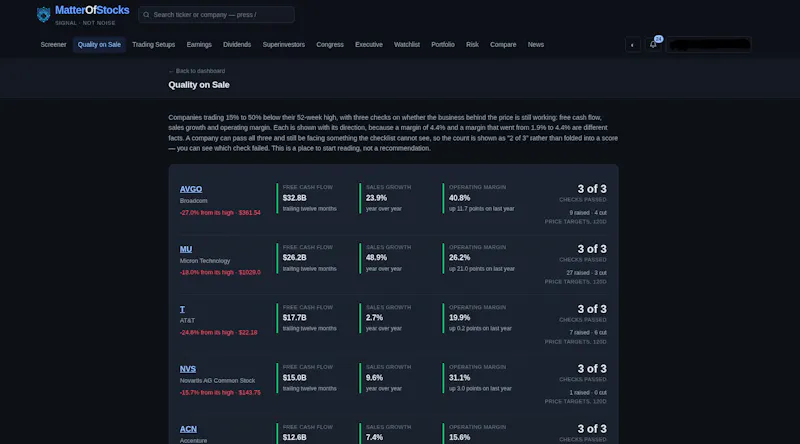Open the Executive tab

click(x=369, y=44)
